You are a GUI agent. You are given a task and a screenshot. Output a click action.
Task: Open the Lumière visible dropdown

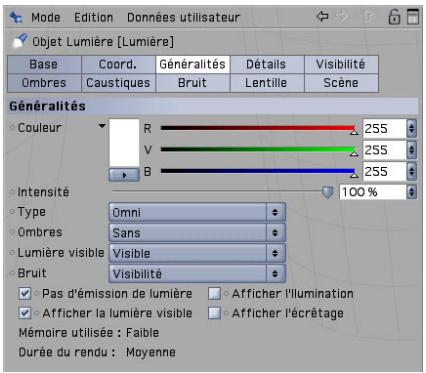(x=197, y=253)
